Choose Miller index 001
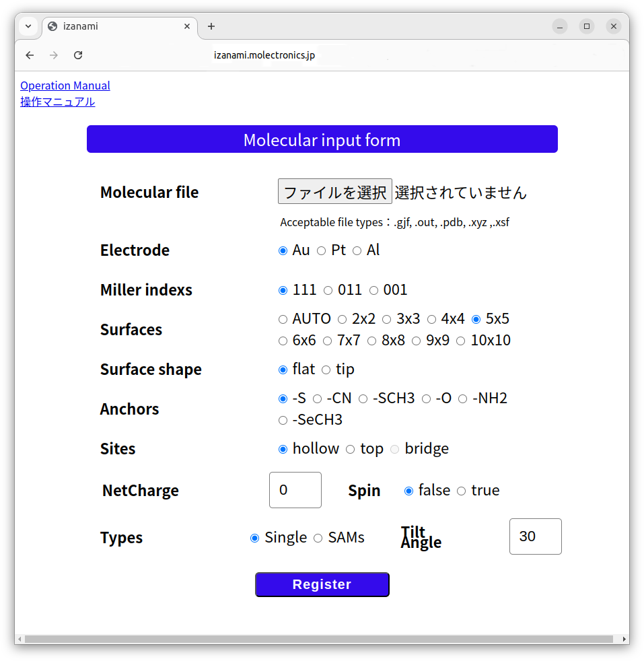This screenshot has height=661, width=644. pos(374,291)
